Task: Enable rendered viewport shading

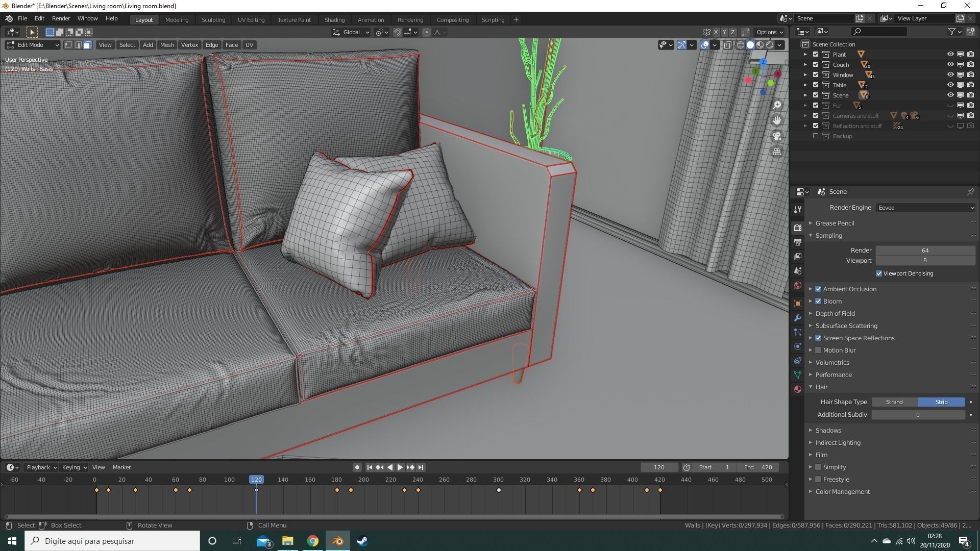Action: pyautogui.click(x=770, y=45)
